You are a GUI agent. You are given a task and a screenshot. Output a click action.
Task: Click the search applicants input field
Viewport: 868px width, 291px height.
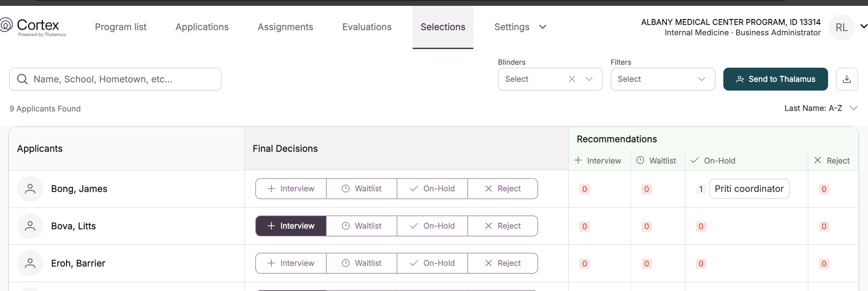[x=115, y=79]
